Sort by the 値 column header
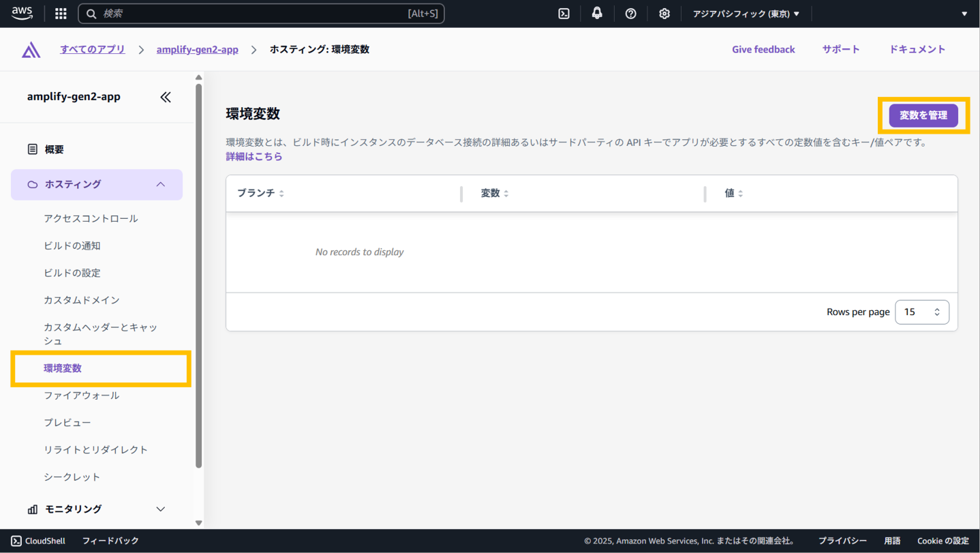Screen dimensions: 980x553 (x=734, y=194)
